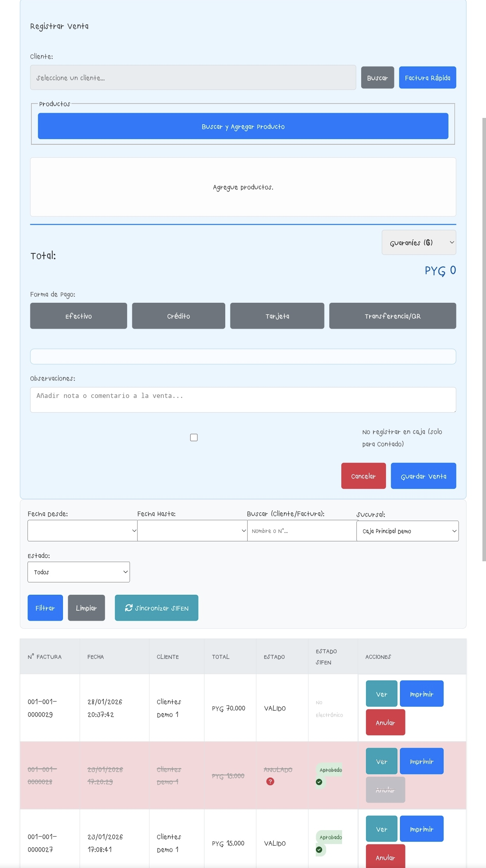The height and width of the screenshot is (868, 486).
Task: Click 'Clientes Demo 1' in invoice 0000029 row
Action: coord(169,708)
